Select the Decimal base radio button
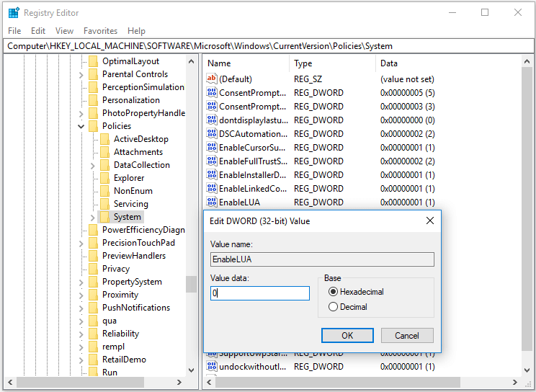Screen dimensions: 536x392 coord(333,307)
